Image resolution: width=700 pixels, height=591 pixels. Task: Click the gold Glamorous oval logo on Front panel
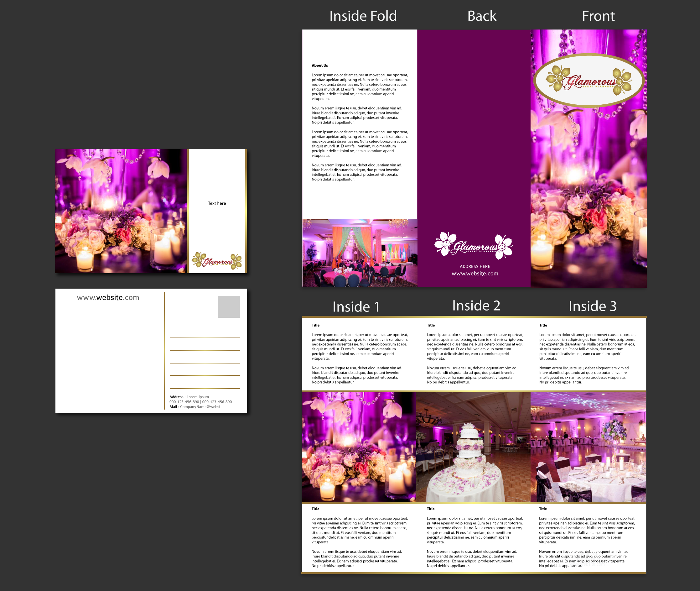pyautogui.click(x=589, y=81)
